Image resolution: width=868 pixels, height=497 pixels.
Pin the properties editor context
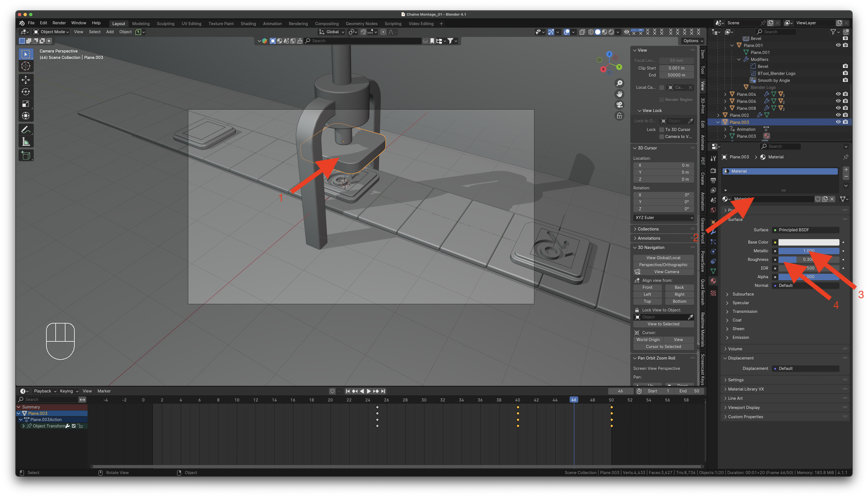click(x=845, y=157)
